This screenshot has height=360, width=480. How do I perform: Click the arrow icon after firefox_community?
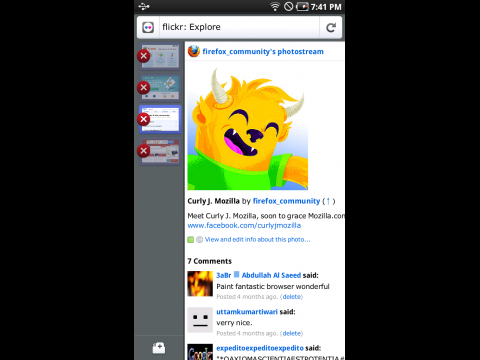click(328, 201)
